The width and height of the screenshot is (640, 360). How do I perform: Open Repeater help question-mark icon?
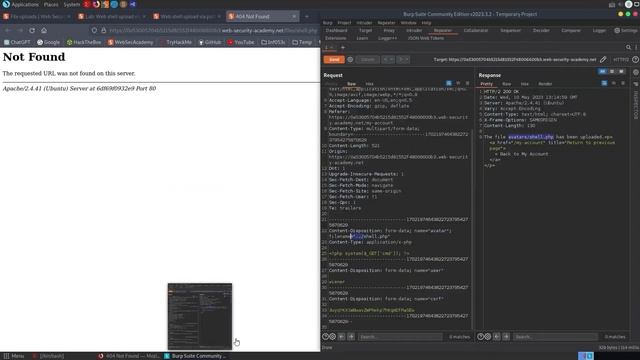(636, 60)
